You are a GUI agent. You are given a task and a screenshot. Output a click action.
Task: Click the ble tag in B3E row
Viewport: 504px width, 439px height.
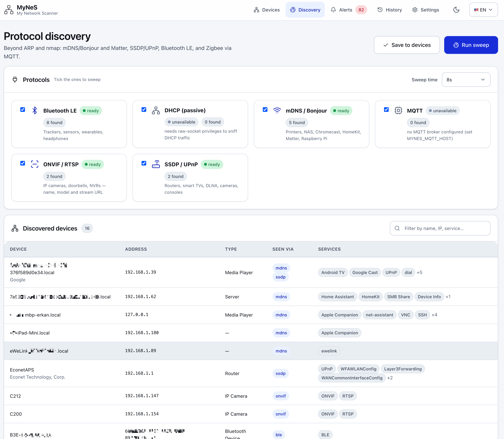279,435
